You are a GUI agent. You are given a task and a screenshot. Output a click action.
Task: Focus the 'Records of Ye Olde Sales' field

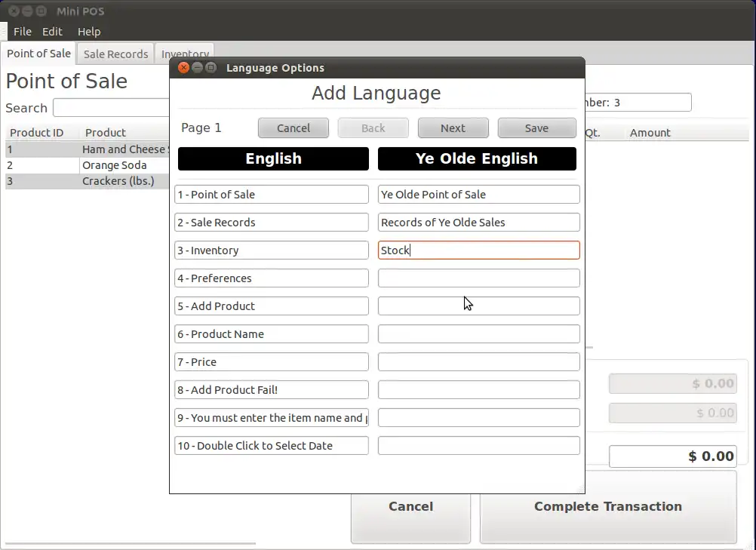coord(479,223)
